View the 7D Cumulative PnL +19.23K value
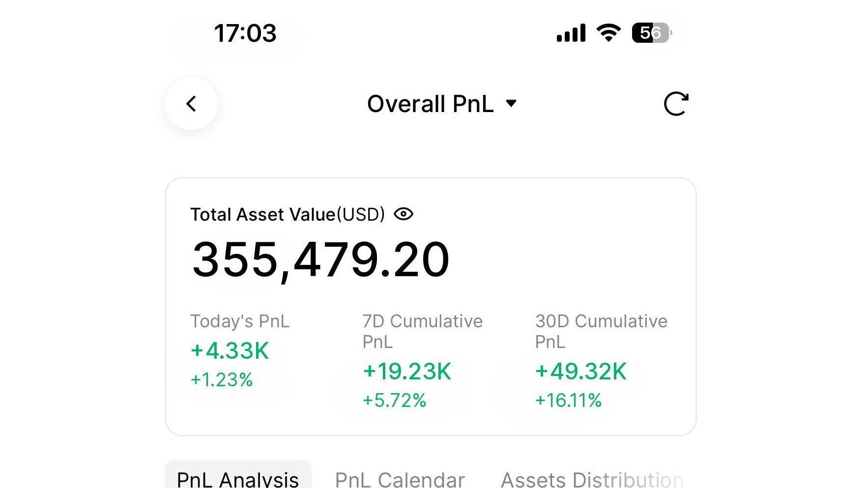 [x=406, y=372]
